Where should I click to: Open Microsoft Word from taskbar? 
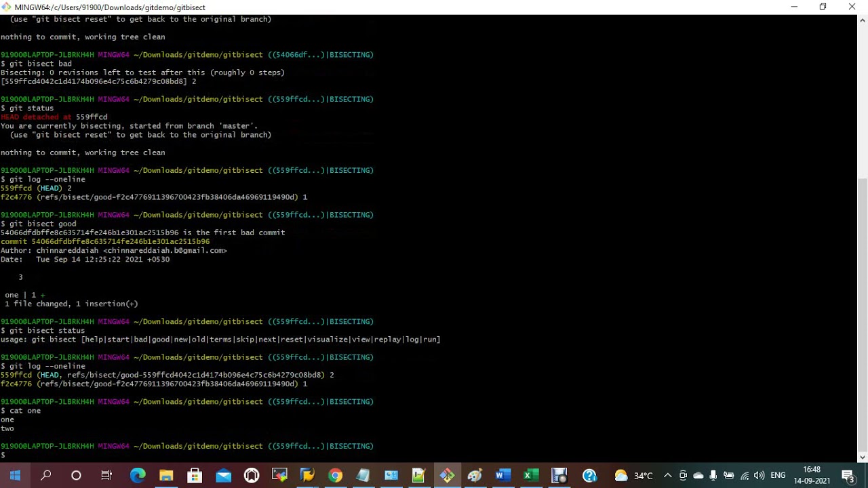(x=502, y=475)
